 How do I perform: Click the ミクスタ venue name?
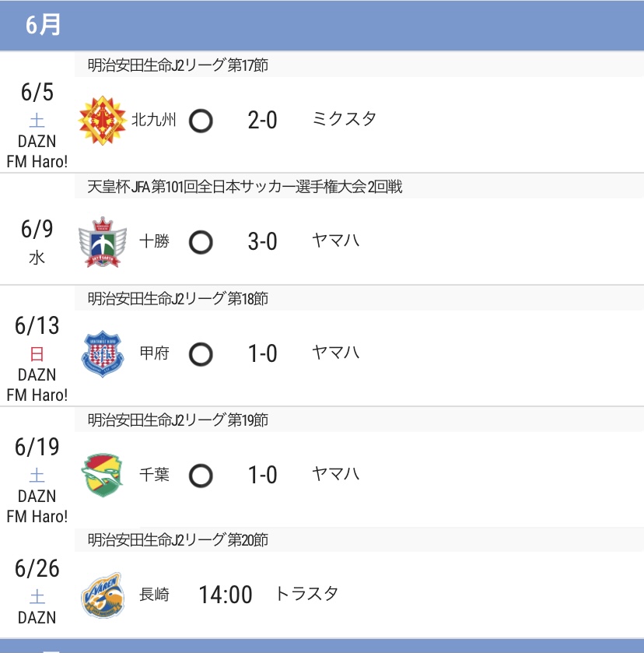pyautogui.click(x=344, y=119)
